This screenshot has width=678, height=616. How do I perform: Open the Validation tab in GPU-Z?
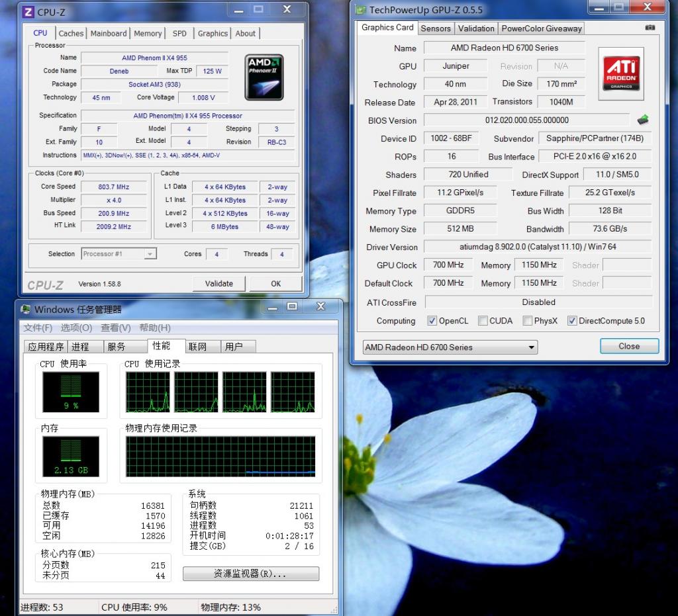click(476, 28)
